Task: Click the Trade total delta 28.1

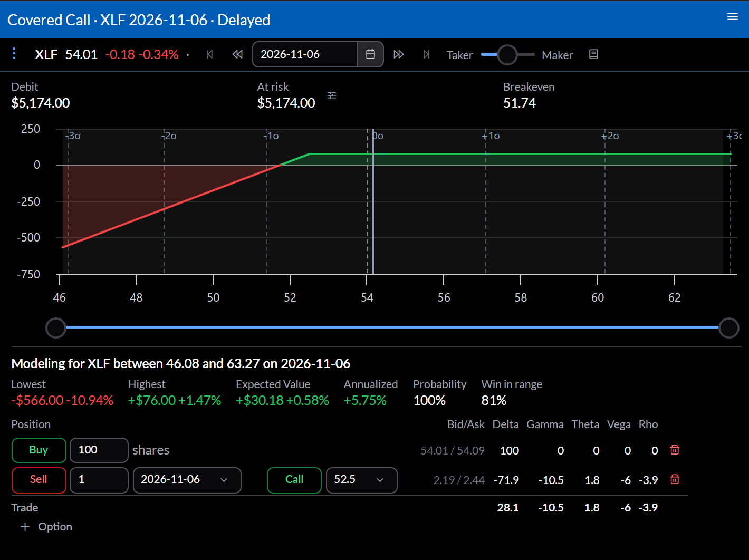Action: [508, 508]
